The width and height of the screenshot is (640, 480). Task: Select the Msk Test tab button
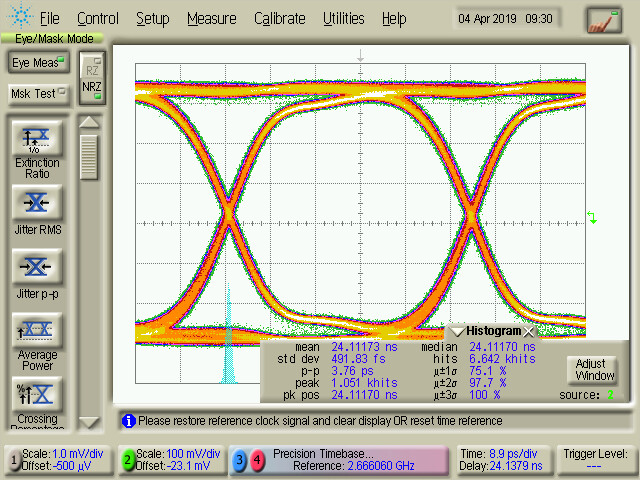click(x=38, y=93)
